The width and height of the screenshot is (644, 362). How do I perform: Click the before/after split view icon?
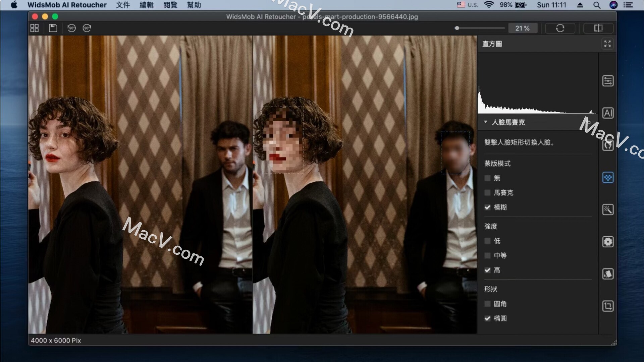point(598,28)
